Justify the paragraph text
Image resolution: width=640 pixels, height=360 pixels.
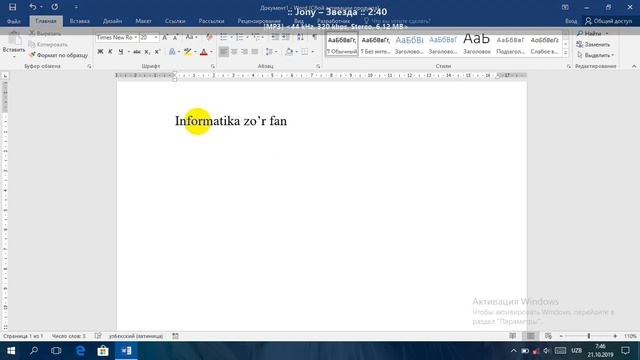click(255, 52)
